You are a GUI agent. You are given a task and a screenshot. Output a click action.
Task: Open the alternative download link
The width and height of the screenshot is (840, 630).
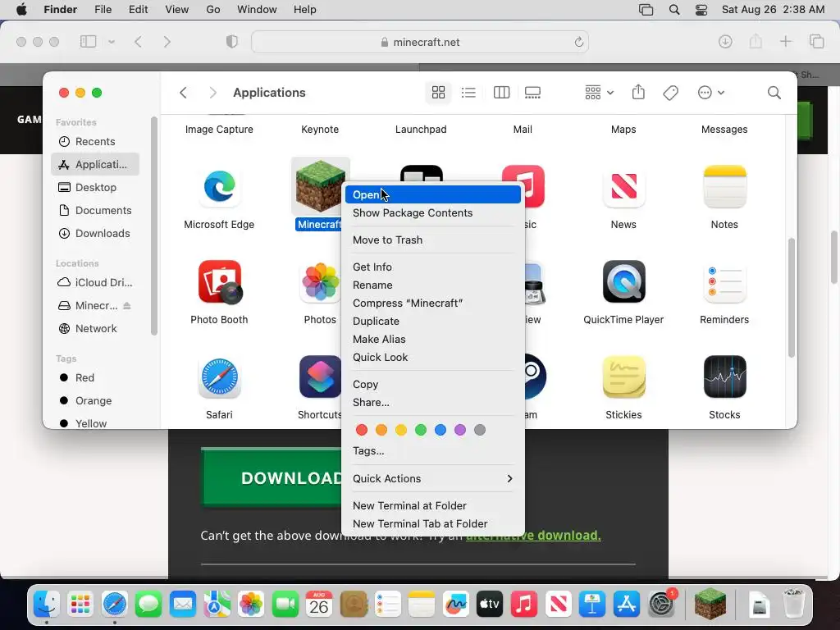533,535
